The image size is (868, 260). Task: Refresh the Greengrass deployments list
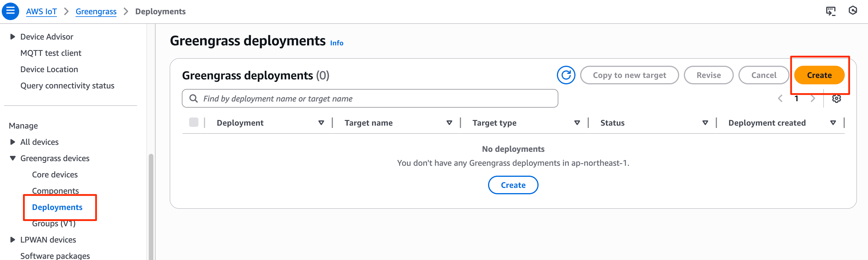[566, 75]
